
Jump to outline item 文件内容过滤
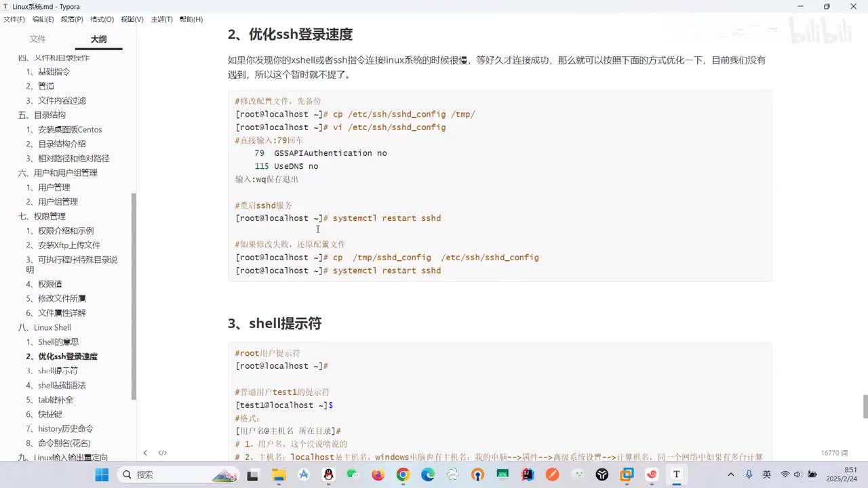(62, 100)
